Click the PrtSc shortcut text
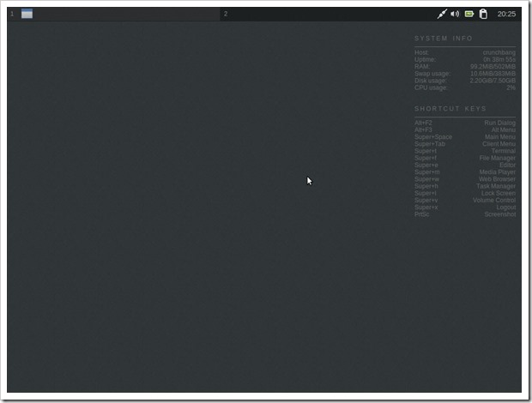The image size is (532, 403). (x=421, y=214)
